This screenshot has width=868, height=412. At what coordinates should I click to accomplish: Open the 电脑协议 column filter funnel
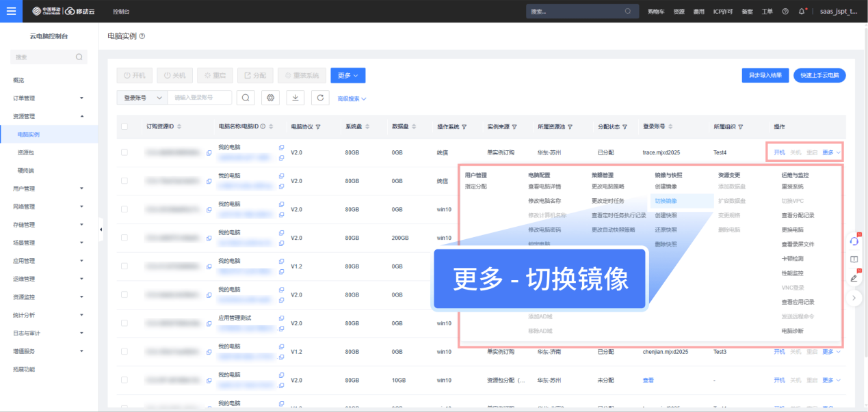[x=318, y=127]
